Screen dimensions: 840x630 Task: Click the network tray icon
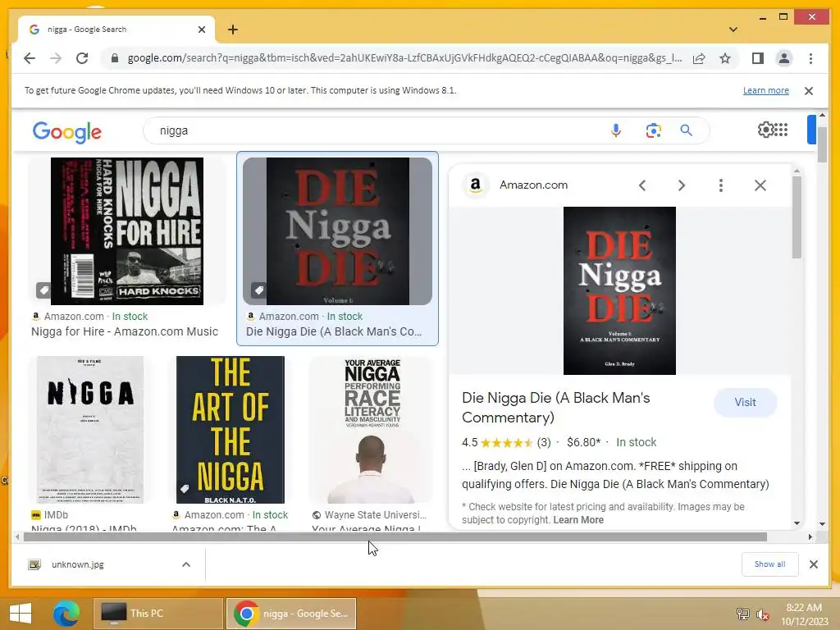pyautogui.click(x=742, y=614)
